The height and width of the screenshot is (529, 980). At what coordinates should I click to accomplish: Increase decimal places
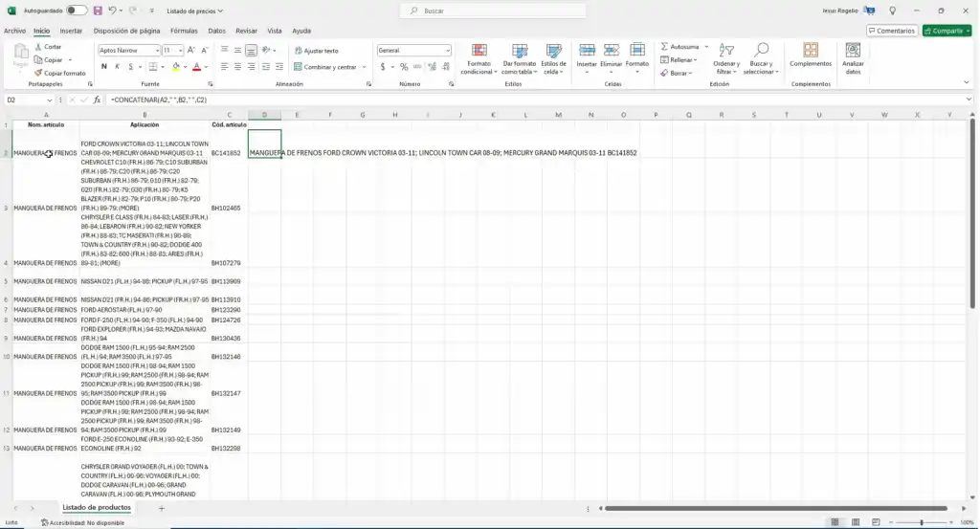point(432,67)
